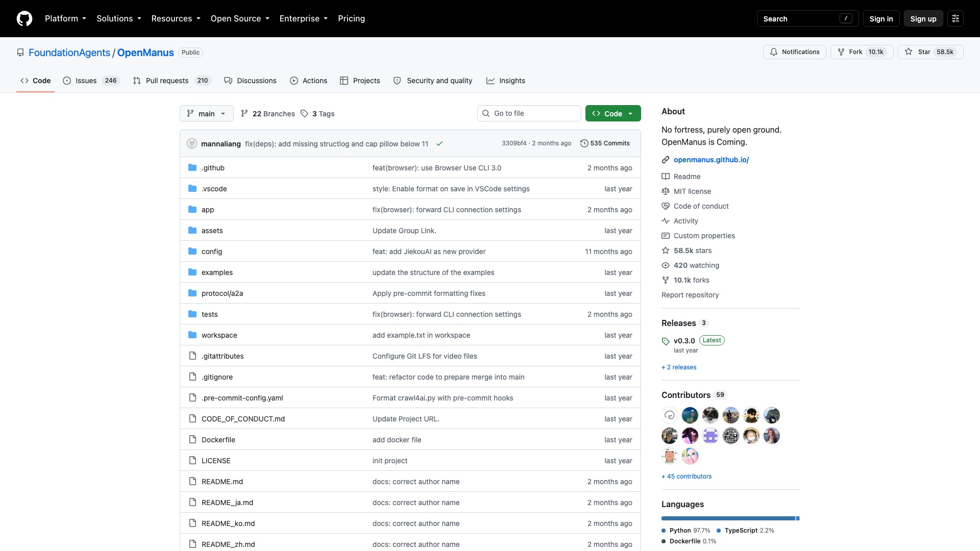Open the Pricing page
This screenshot has width=980, height=551.
(351, 18)
